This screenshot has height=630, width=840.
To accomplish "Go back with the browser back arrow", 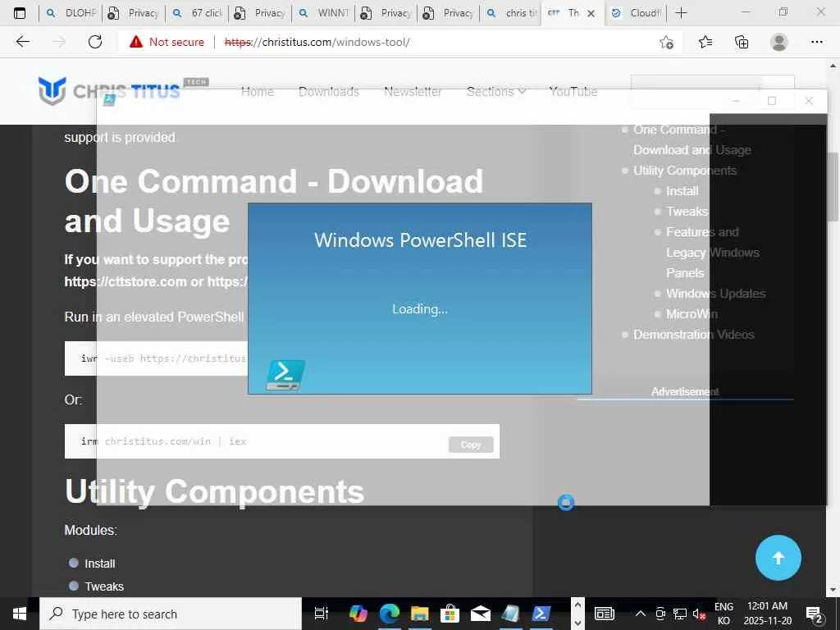I will tap(22, 42).
